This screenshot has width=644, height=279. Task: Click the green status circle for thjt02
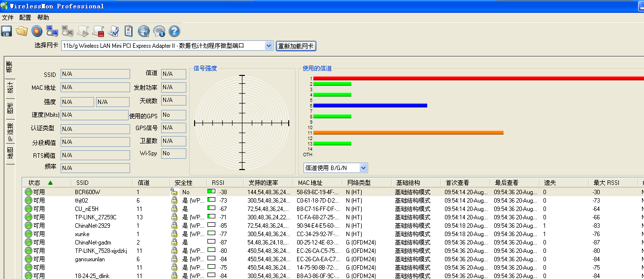tap(29, 201)
